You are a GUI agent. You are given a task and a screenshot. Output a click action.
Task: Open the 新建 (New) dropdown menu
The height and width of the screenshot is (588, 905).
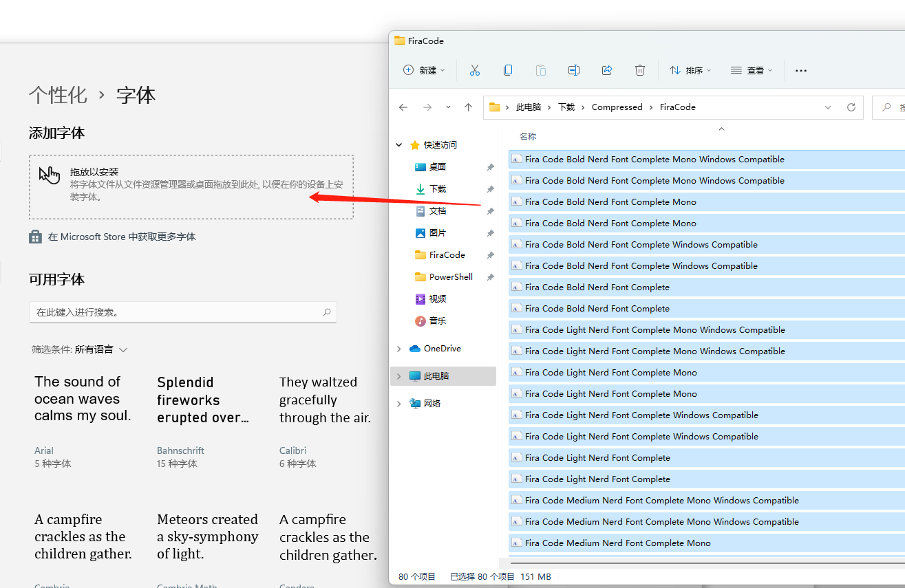pos(424,70)
